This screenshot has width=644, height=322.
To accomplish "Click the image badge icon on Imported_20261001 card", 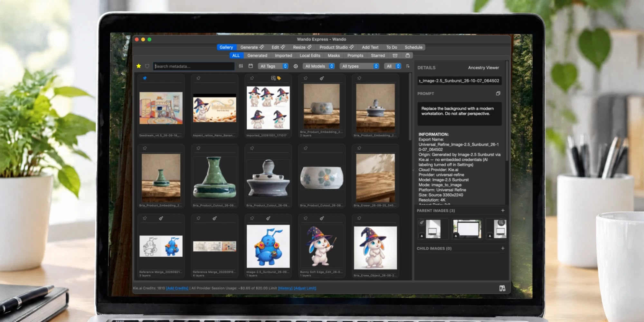I will tap(273, 78).
